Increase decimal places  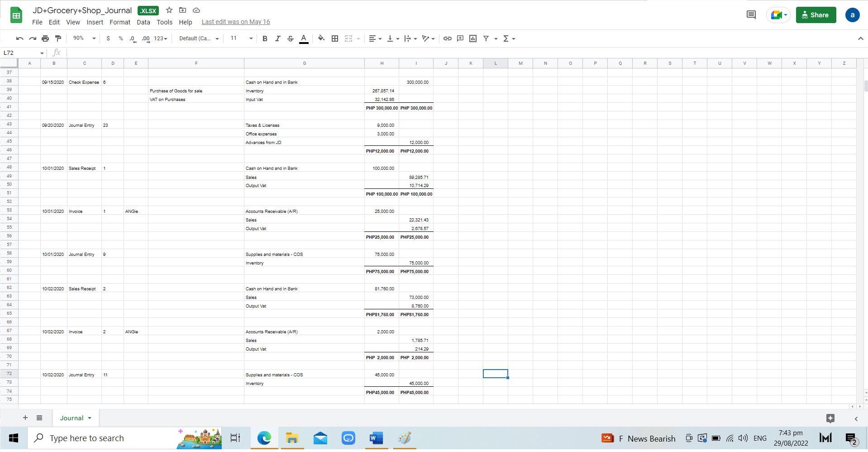[x=146, y=38]
